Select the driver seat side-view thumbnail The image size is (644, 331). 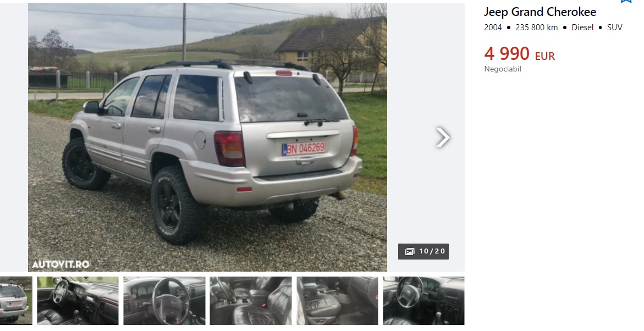tap(337, 301)
